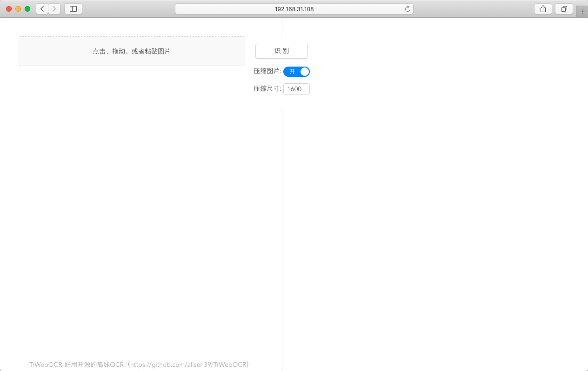Enter full screen with green button
This screenshot has width=588, height=371.
[27, 9]
